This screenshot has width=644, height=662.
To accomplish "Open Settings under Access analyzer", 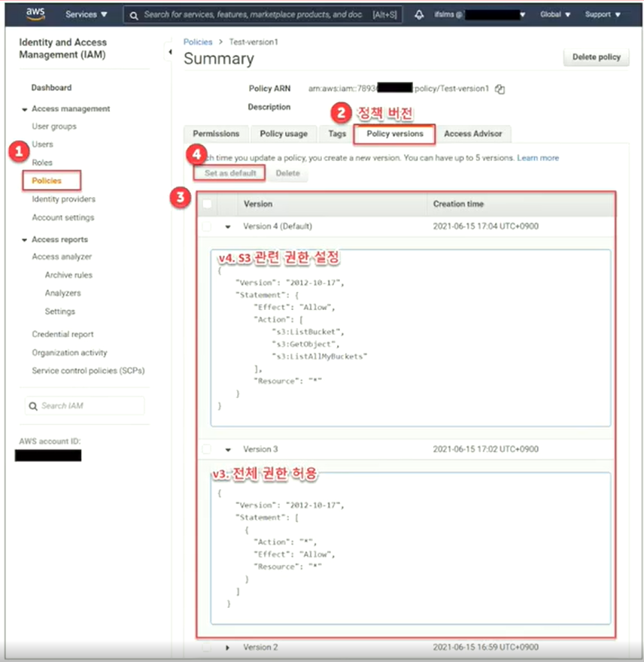I will coord(60,311).
